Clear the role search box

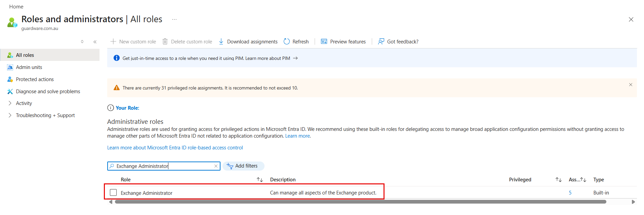coord(216,166)
